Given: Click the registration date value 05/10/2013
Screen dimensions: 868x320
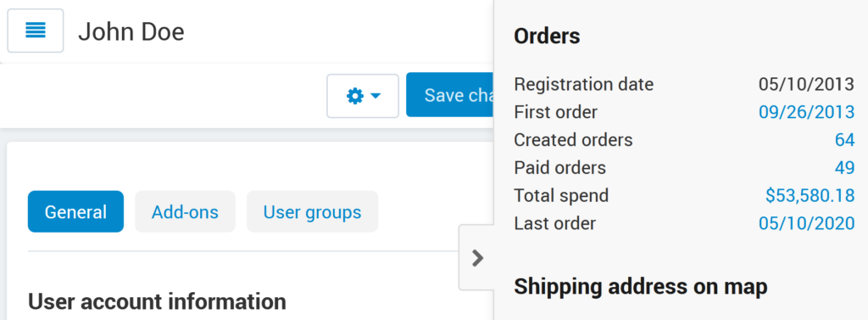Looking at the screenshot, I should 807,85.
